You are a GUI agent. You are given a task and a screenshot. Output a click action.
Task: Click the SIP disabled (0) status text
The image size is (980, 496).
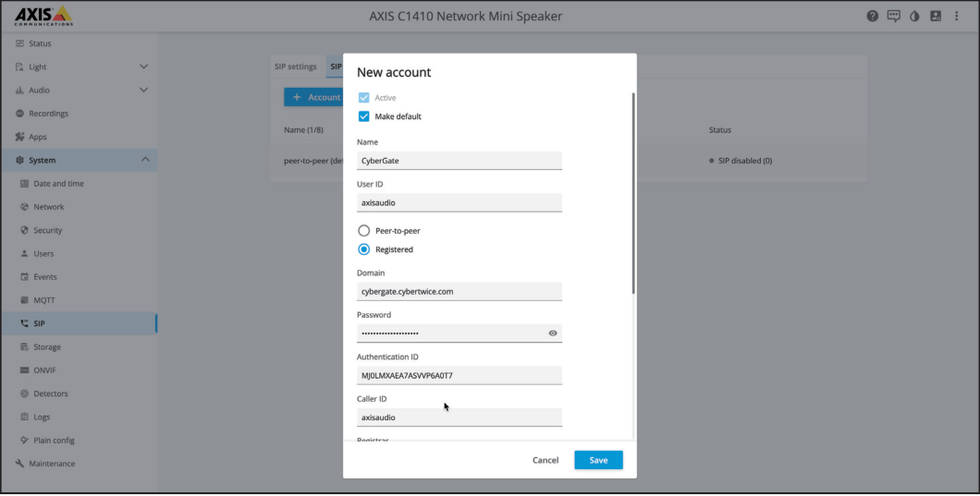(745, 161)
